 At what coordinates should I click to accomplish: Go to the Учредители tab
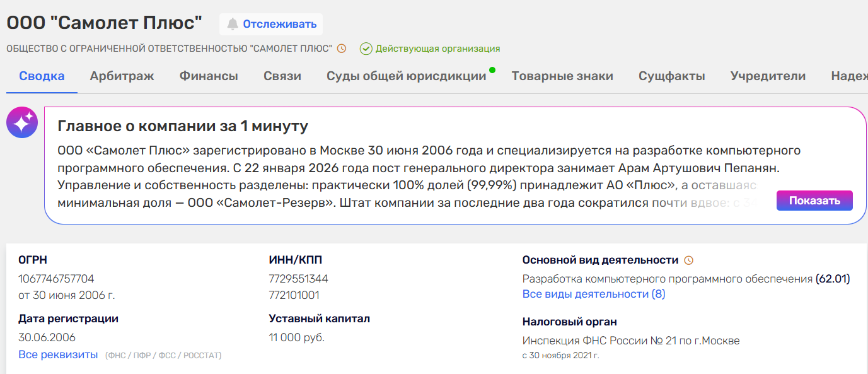point(768,76)
